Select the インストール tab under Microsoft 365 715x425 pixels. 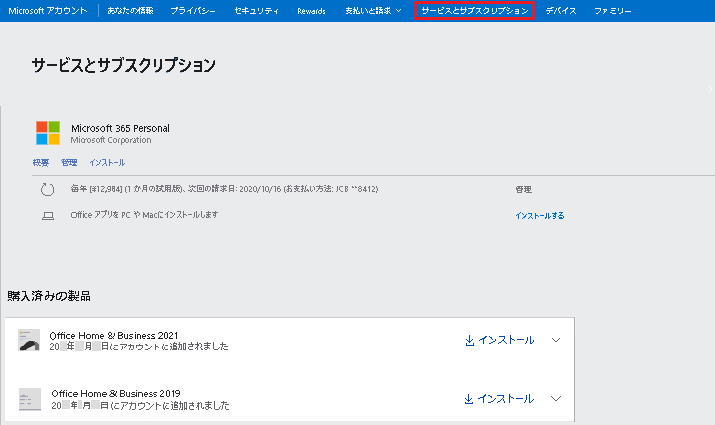pyautogui.click(x=107, y=162)
